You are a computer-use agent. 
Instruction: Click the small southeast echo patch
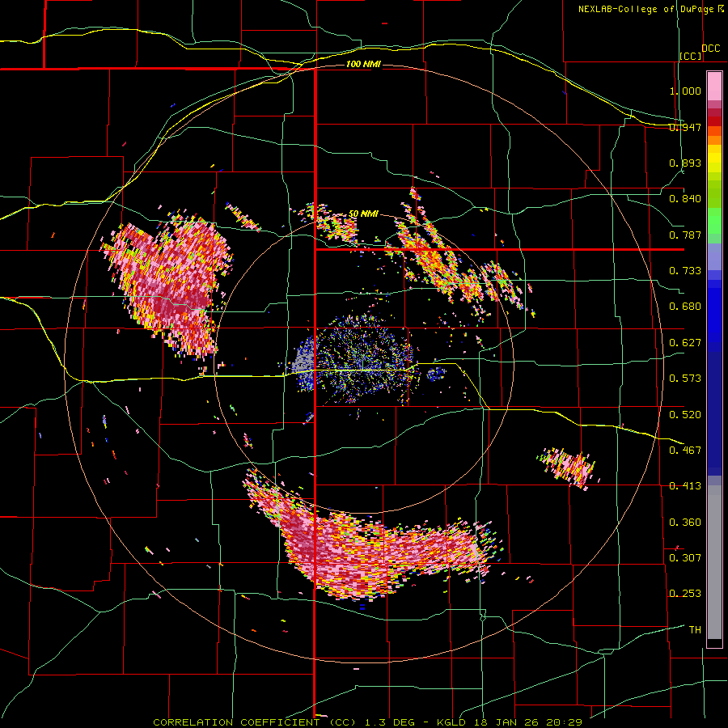click(567, 467)
